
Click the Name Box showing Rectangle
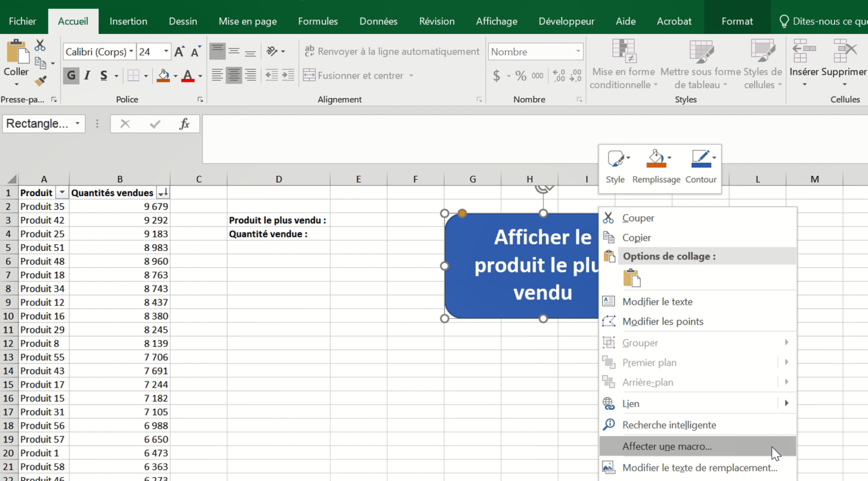[37, 124]
